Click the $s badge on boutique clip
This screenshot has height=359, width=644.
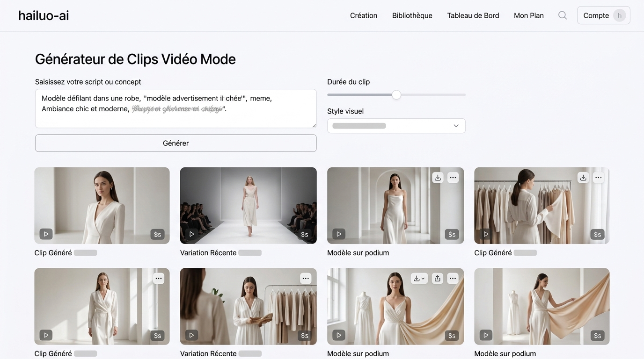coord(305,335)
